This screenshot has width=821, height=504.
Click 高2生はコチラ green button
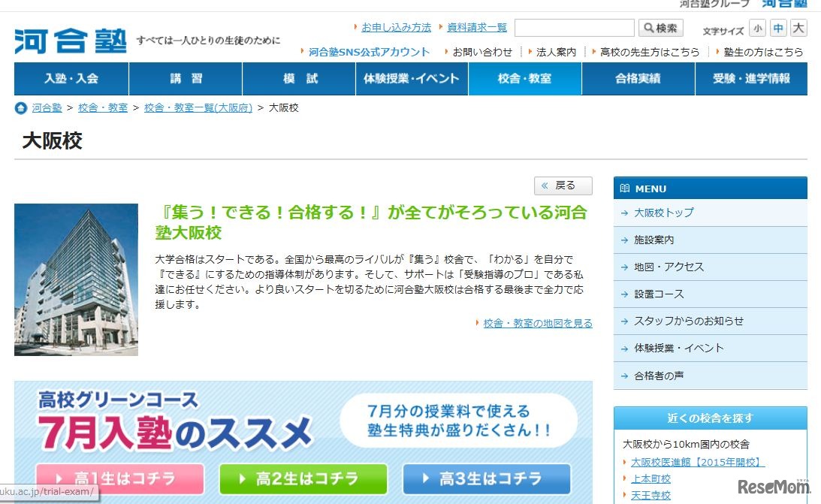pyautogui.click(x=303, y=479)
